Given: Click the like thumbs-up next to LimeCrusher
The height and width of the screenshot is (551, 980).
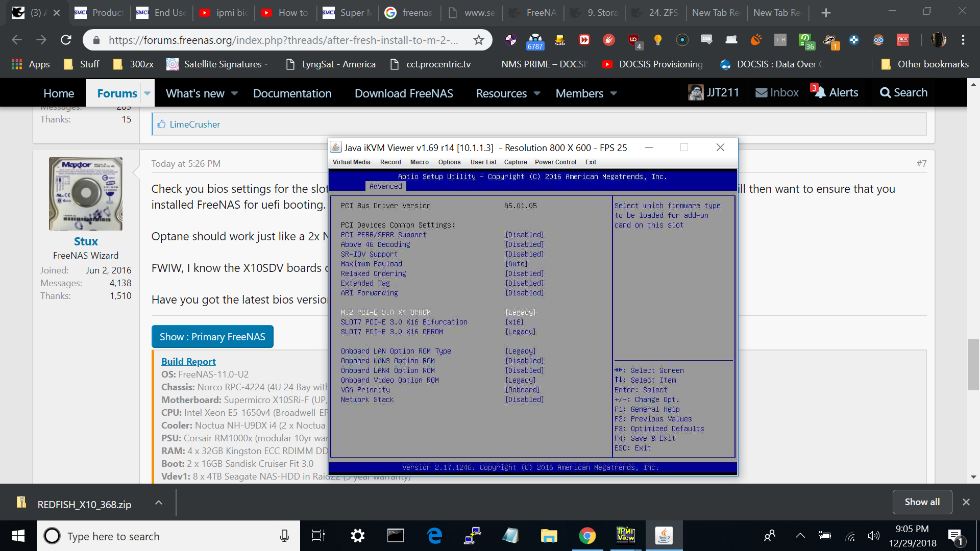Looking at the screenshot, I should [x=161, y=124].
